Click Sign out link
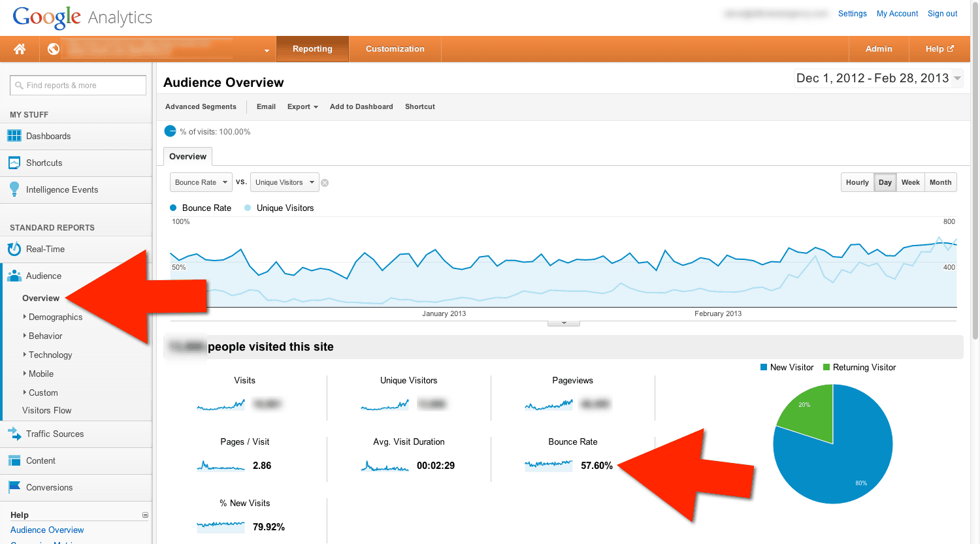 point(942,14)
